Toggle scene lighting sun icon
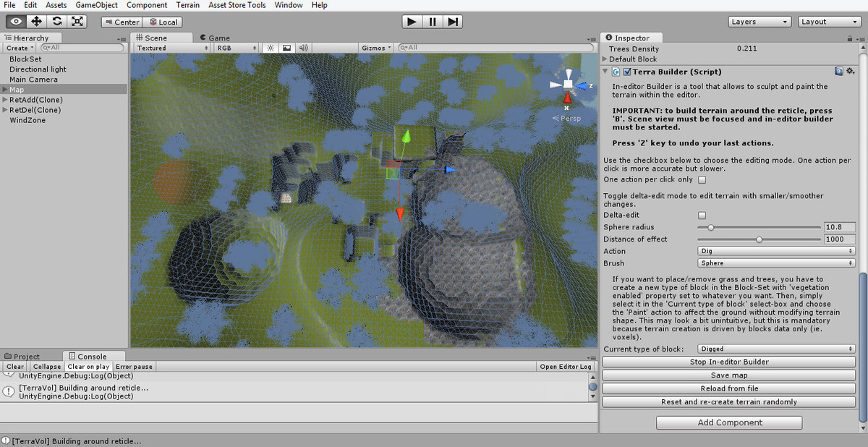The width and height of the screenshot is (868, 447). click(271, 48)
